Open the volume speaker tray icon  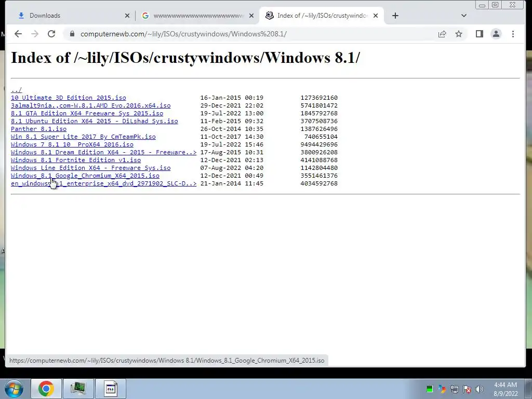480,389
